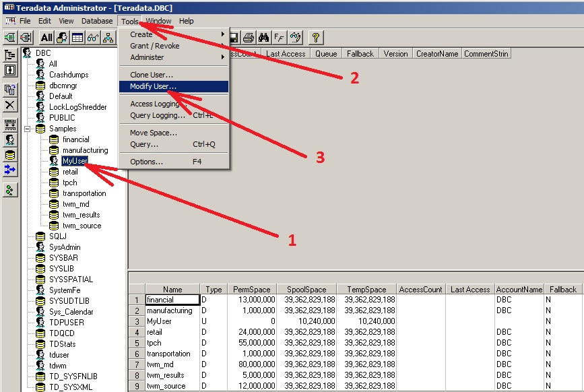Expand the Create submenu
584x392 pixels.
(x=174, y=34)
